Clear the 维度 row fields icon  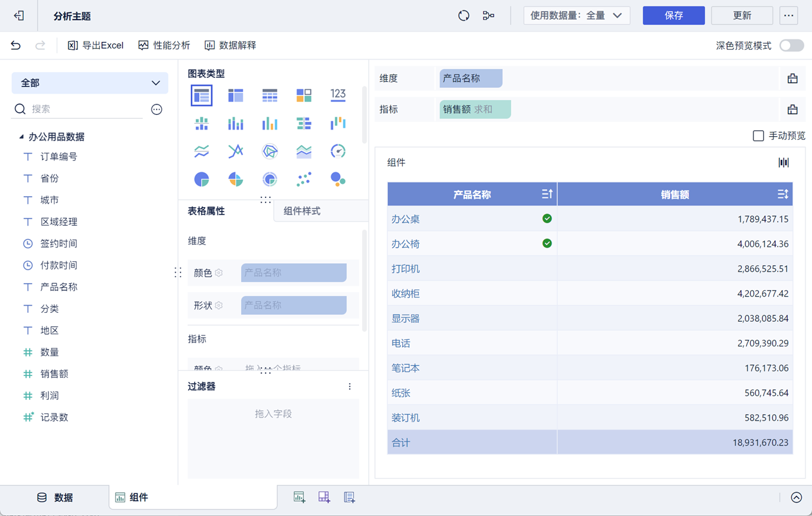click(793, 79)
